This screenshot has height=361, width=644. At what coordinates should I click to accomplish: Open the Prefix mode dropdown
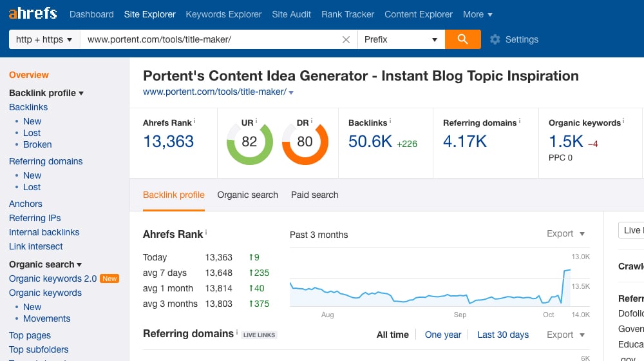401,39
